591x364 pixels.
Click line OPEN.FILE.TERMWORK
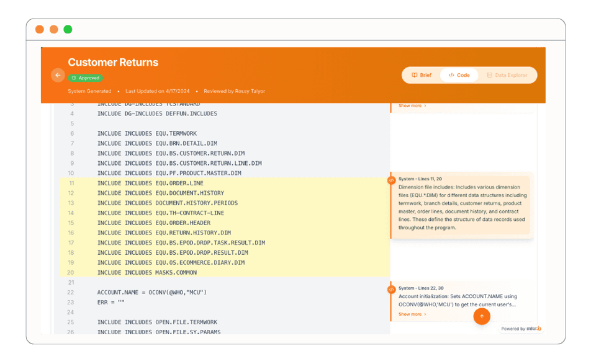click(x=157, y=322)
